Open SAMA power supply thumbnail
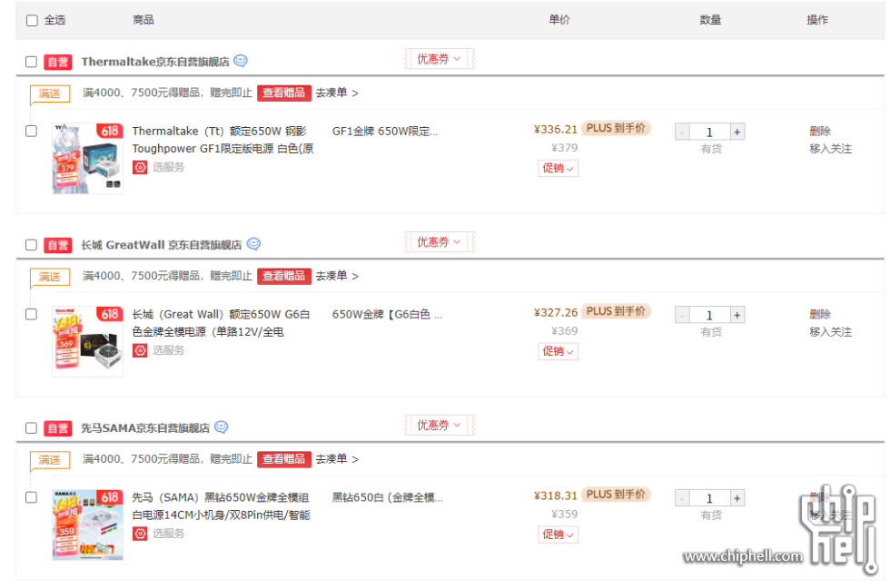The height and width of the screenshot is (588, 890). pos(87,525)
